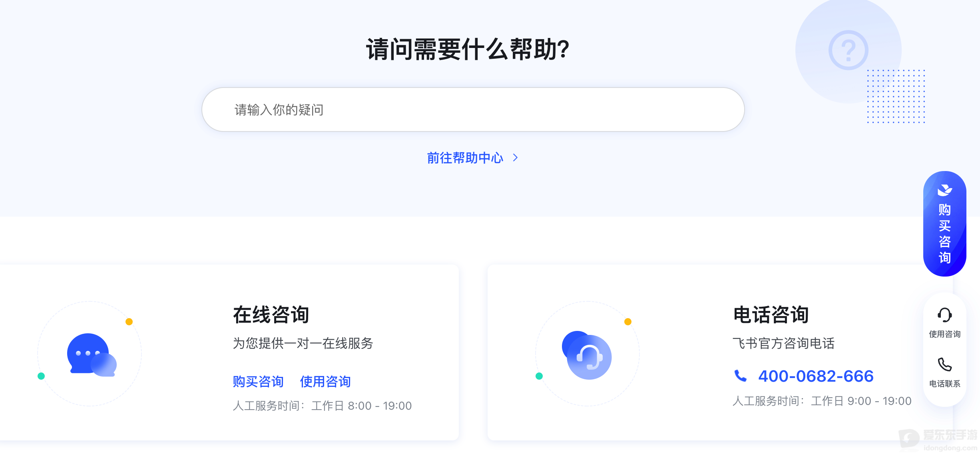Image resolution: width=980 pixels, height=462 pixels.
Task: Click the heading 请问需要什么帮助?
Action: coord(468,50)
